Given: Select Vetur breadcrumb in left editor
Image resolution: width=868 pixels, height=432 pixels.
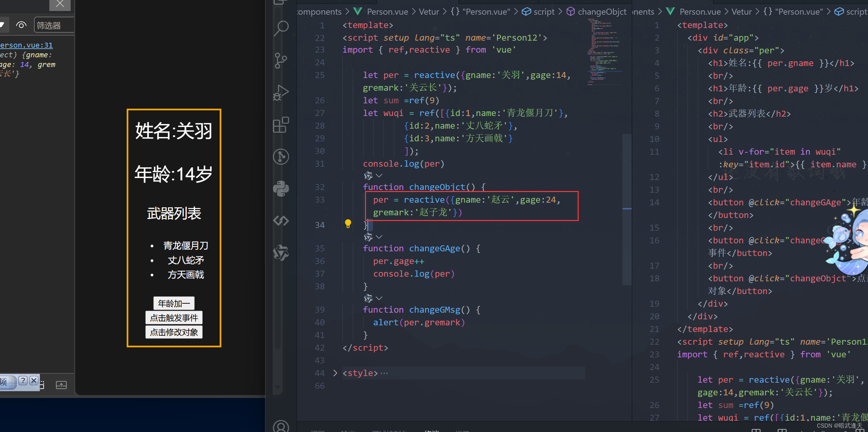Looking at the screenshot, I should coord(429,12).
